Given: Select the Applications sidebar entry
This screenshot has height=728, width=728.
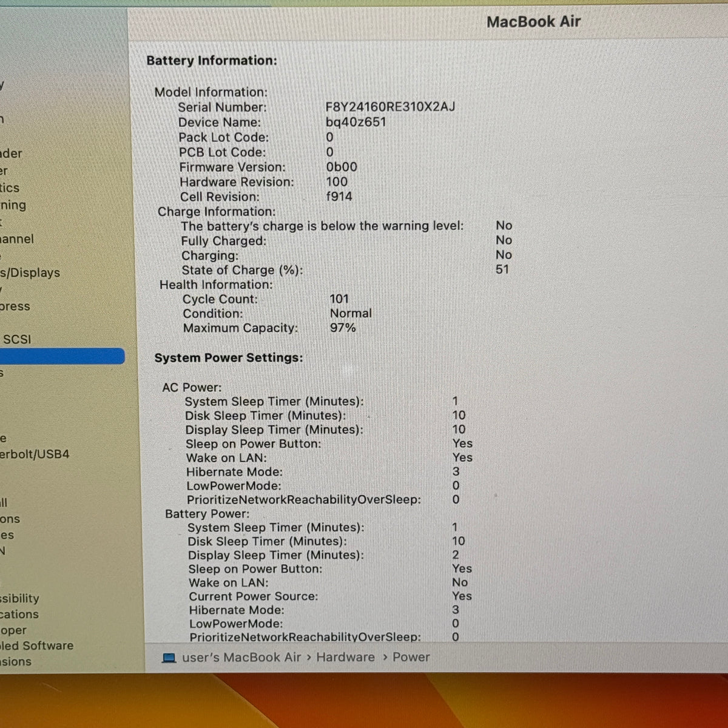Looking at the screenshot, I should (x=19, y=614).
